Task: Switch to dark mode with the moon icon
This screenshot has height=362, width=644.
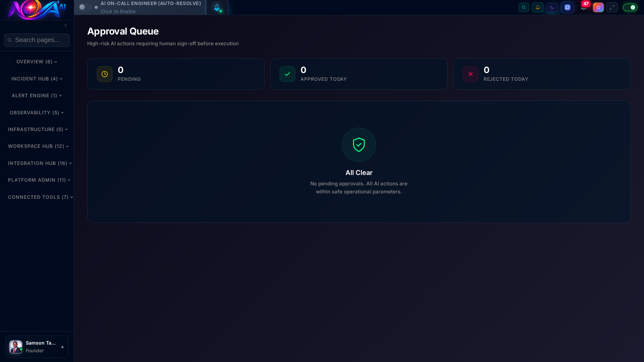Action: coord(552,7)
